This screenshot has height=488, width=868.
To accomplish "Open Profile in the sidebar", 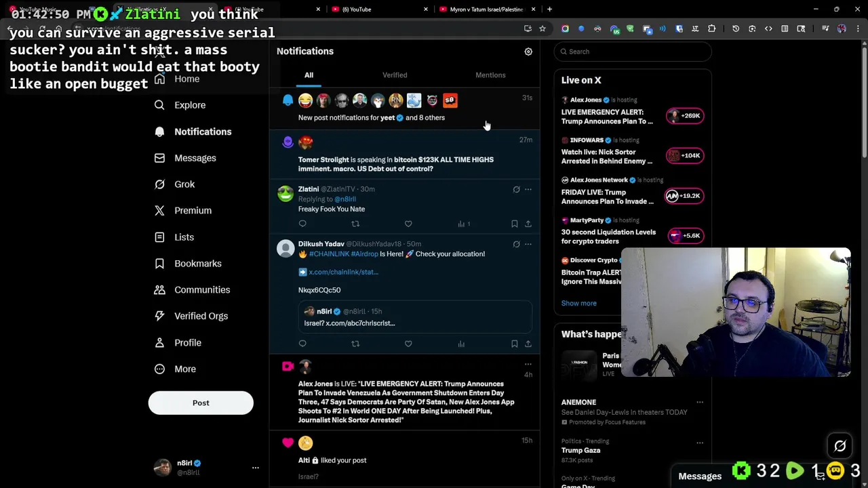I will pos(178,343).
